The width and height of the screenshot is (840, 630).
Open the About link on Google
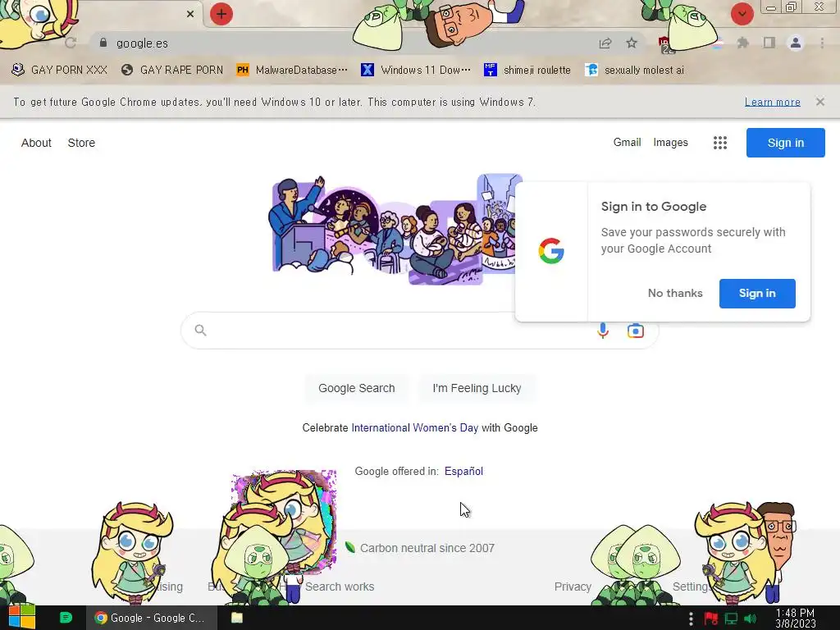point(36,143)
